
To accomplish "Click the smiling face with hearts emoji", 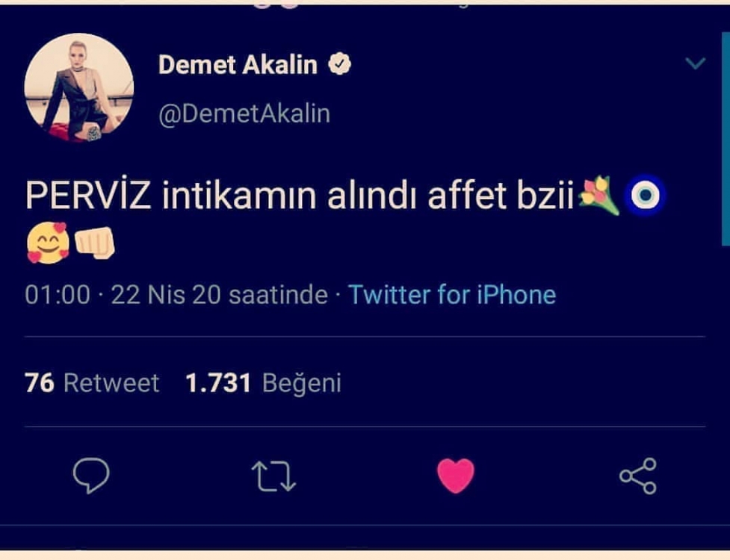I will tap(48, 243).
